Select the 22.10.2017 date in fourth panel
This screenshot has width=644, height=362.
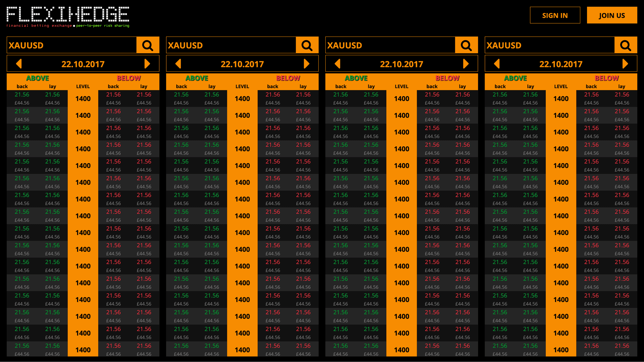561,64
